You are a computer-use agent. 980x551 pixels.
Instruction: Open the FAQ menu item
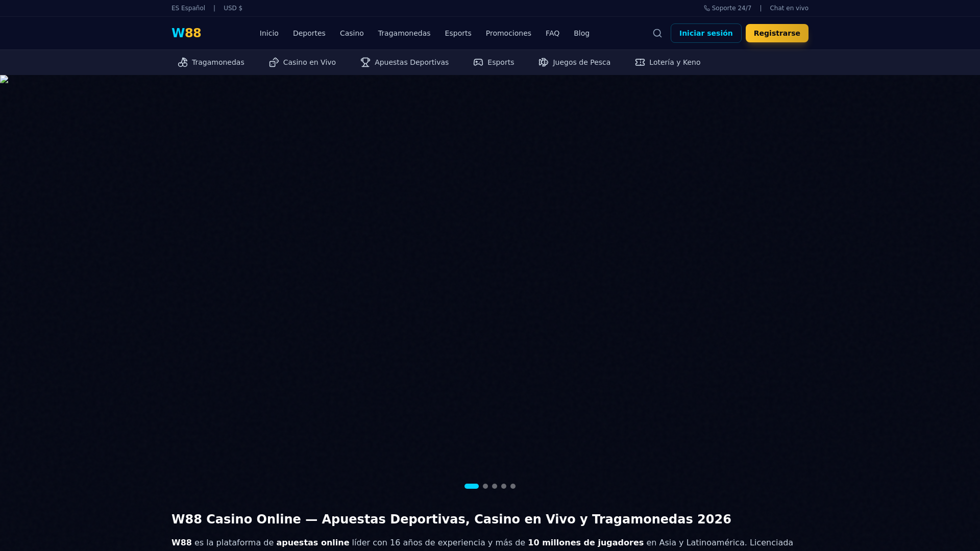[552, 33]
